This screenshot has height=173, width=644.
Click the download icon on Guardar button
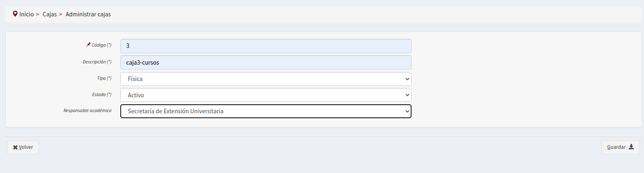click(x=631, y=147)
